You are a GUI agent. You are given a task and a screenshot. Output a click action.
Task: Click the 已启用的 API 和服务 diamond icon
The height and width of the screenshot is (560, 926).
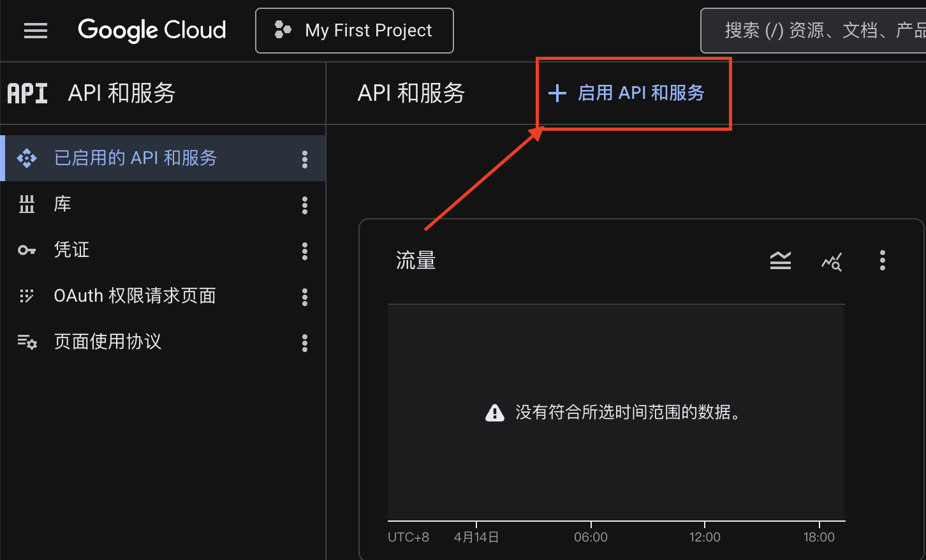pyautogui.click(x=27, y=158)
